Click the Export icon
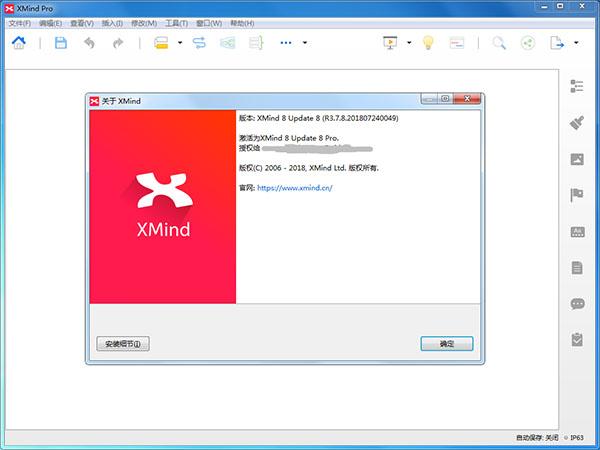This screenshot has width=600, height=450. coord(556,43)
